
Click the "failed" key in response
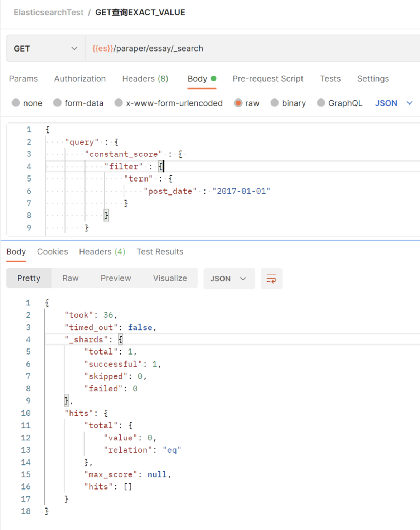click(103, 388)
